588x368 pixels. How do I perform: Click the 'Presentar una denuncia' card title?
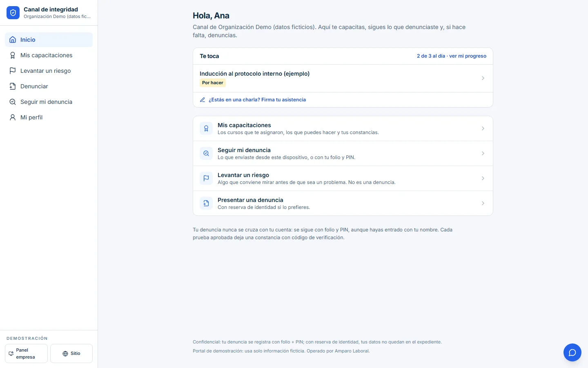point(250,200)
